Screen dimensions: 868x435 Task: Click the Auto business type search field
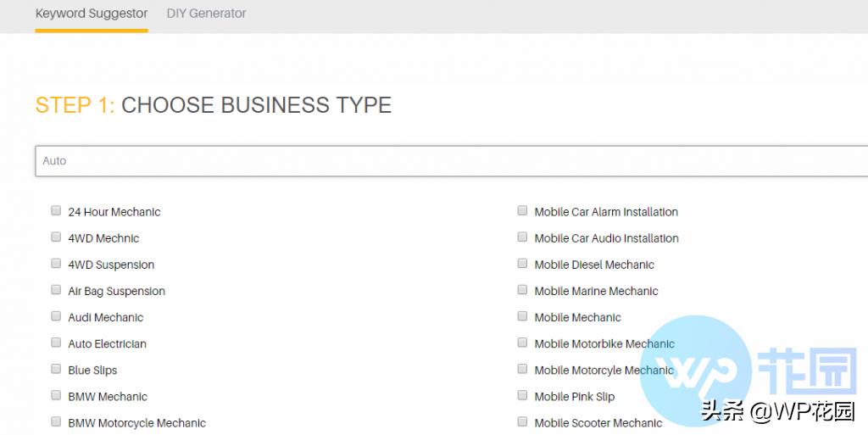pos(449,161)
